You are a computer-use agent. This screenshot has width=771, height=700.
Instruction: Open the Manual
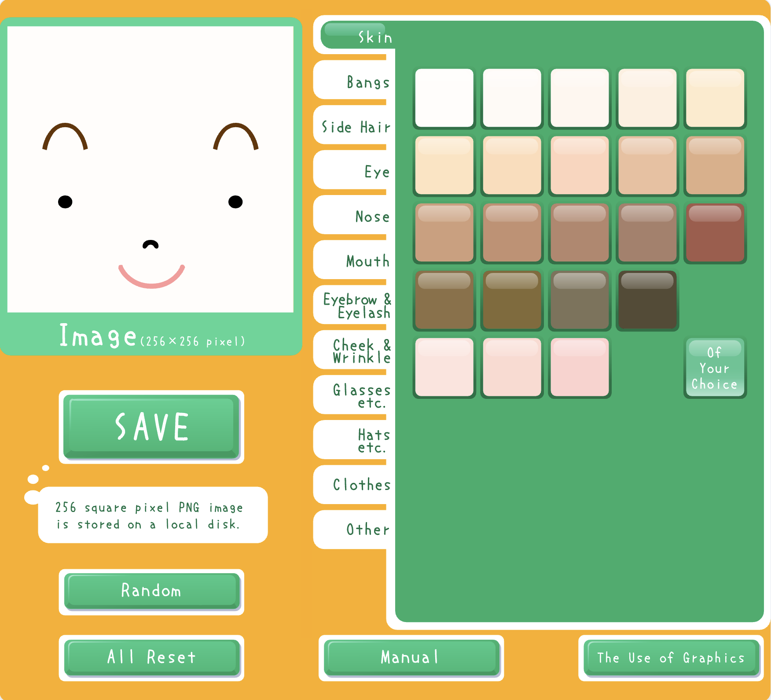(411, 657)
